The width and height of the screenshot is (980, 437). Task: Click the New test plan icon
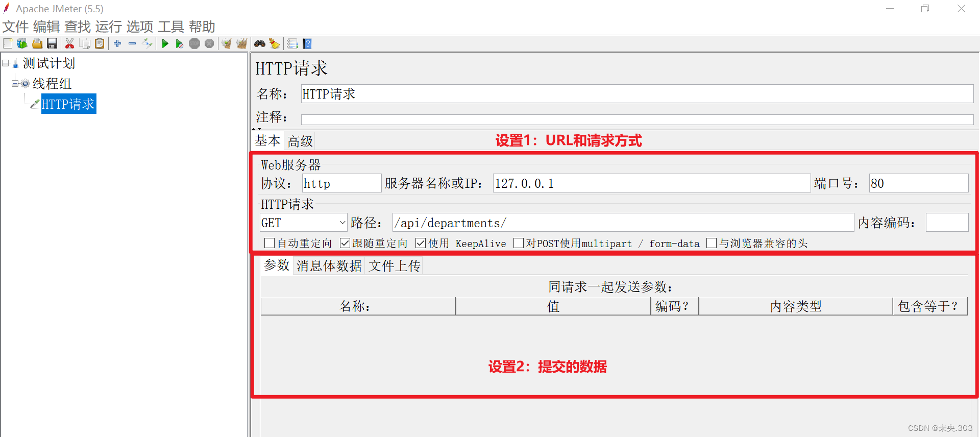click(x=8, y=43)
